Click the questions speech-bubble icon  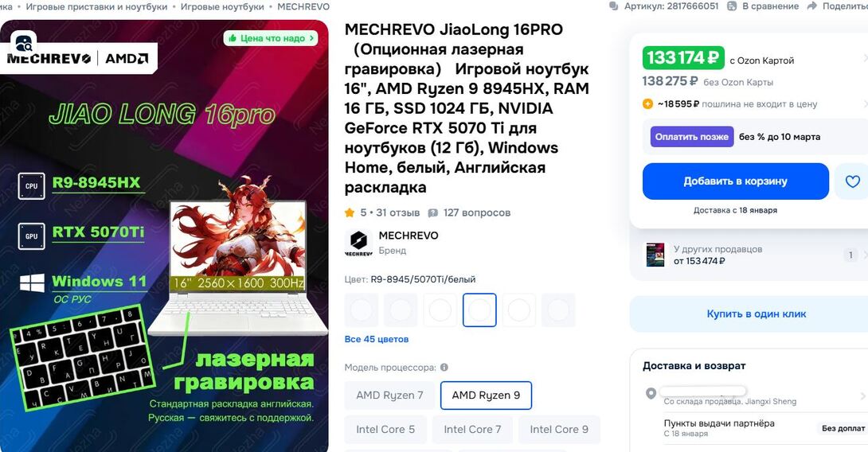(433, 213)
